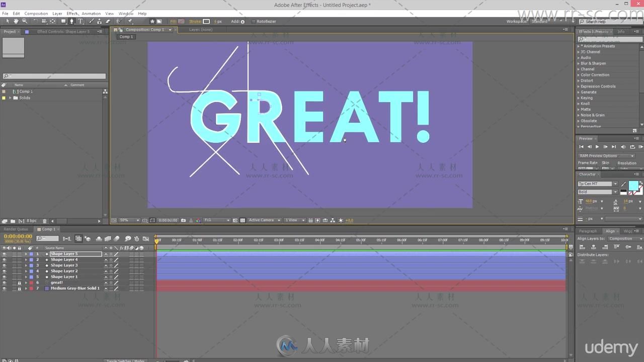
Task: Select the Roto Brush tool
Action: pos(119,21)
